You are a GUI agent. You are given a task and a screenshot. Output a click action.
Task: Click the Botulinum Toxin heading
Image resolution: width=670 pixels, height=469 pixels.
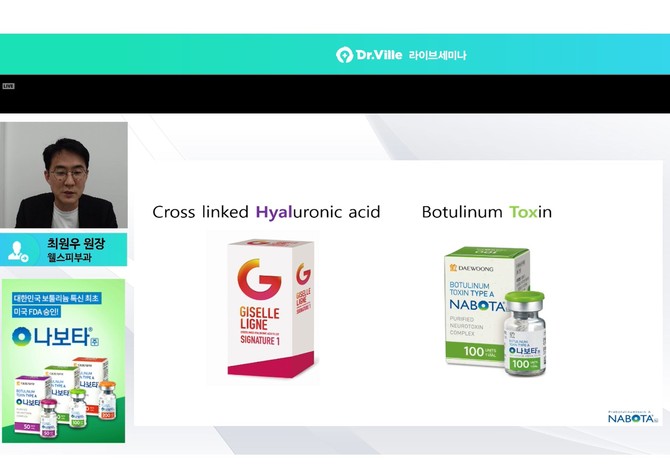click(x=487, y=212)
